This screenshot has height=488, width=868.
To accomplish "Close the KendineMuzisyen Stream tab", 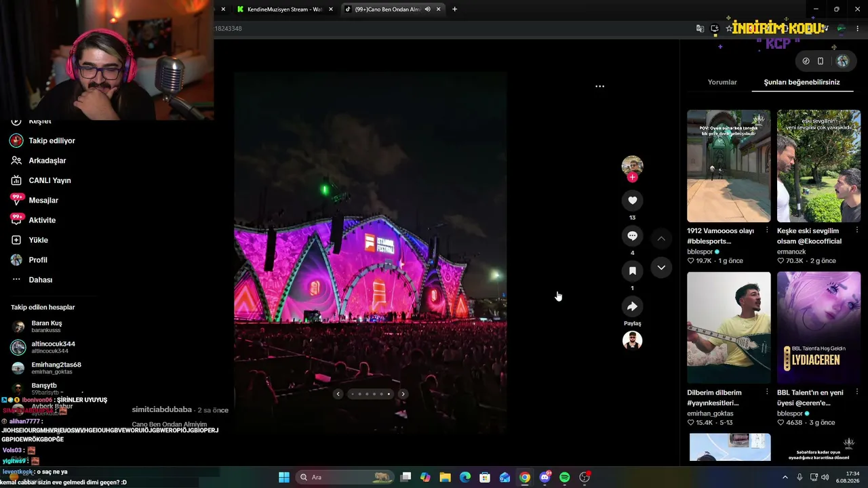I will point(330,9).
